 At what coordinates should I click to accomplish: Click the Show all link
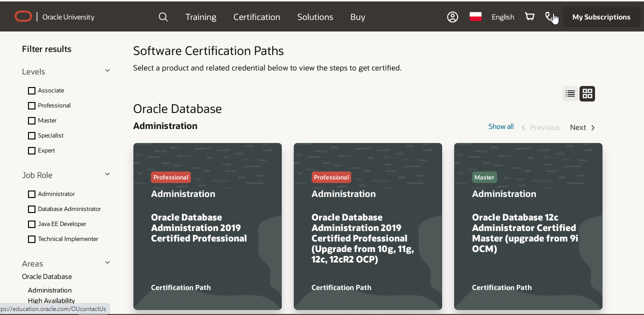click(501, 126)
